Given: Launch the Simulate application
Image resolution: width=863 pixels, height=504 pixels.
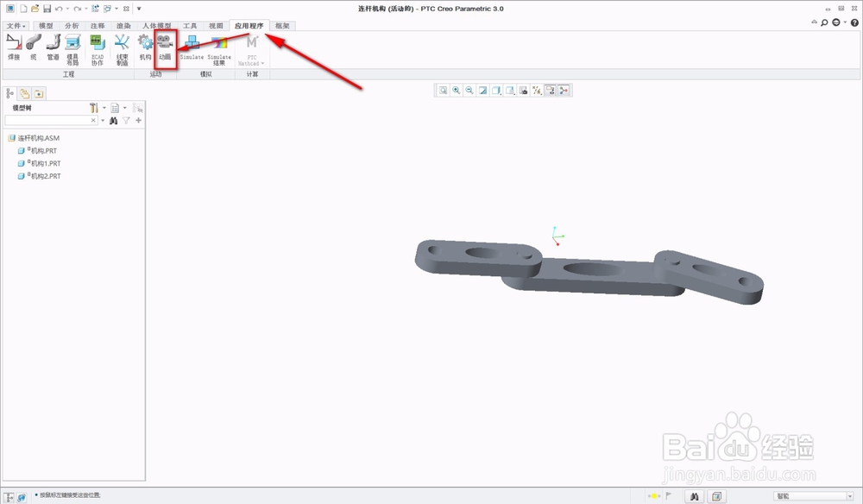Looking at the screenshot, I should point(192,47).
